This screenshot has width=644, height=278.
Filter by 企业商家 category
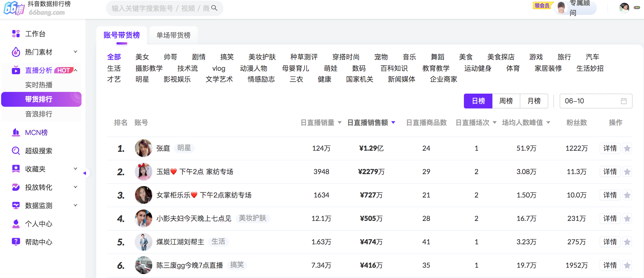444,79
